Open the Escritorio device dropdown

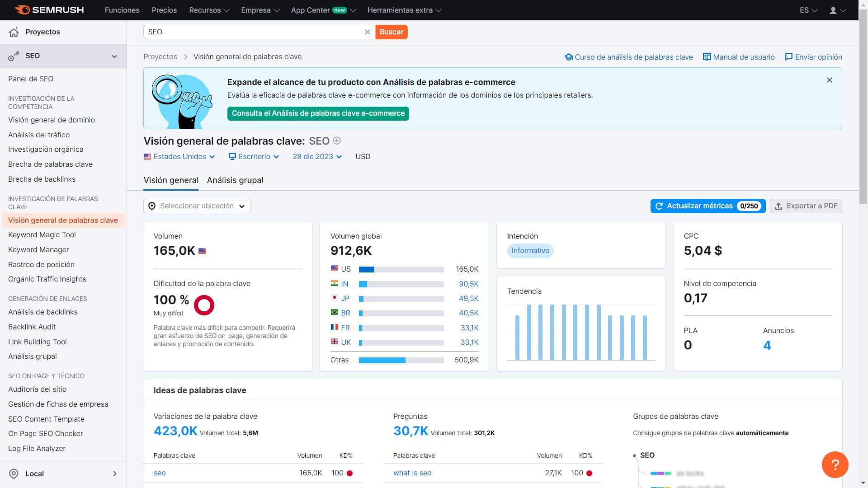[x=254, y=157]
